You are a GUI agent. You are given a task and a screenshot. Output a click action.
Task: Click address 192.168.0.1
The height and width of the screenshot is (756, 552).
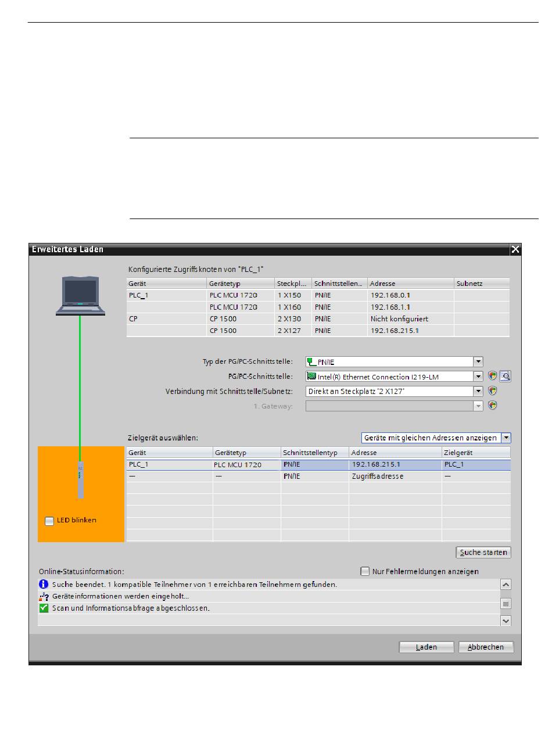(x=390, y=295)
